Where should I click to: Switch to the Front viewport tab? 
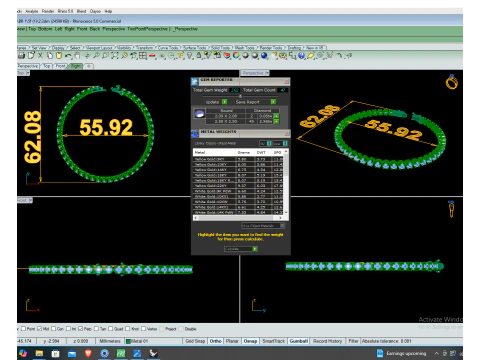(x=60, y=66)
